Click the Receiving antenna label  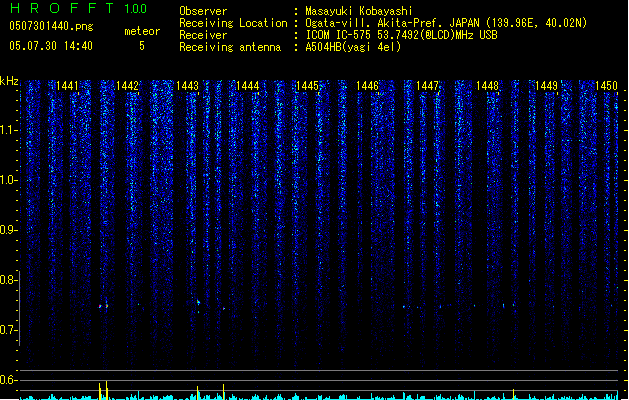pyautogui.click(x=230, y=47)
